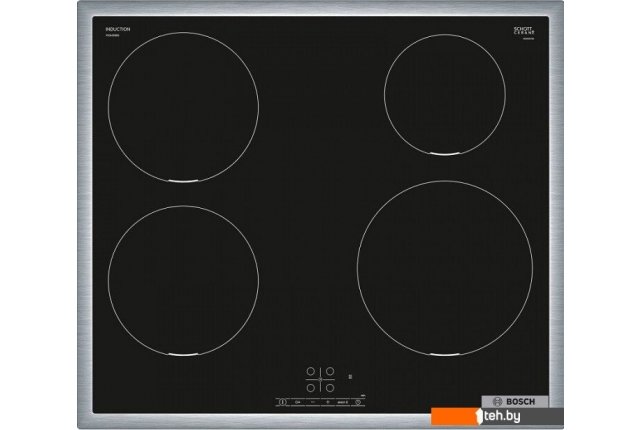Select the bottom-left zone selector circle

click(x=311, y=387)
